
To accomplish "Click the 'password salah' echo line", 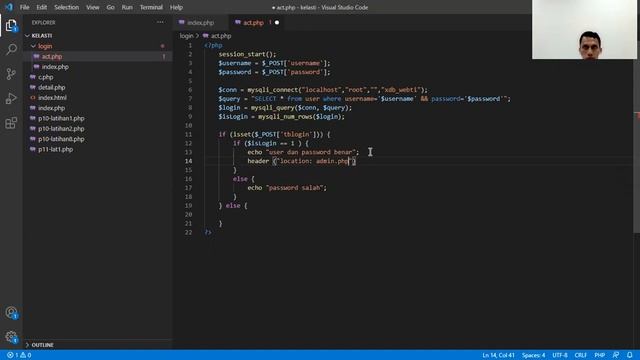I will click(x=287, y=188).
